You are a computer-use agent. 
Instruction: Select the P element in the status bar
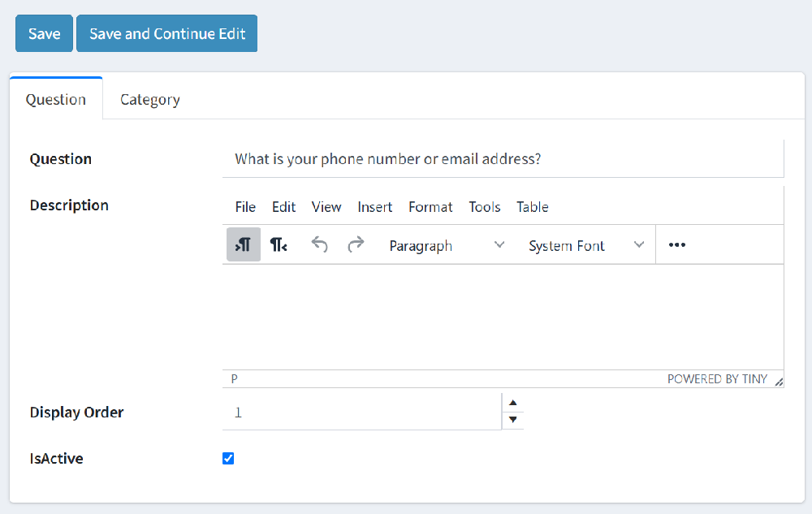233,378
